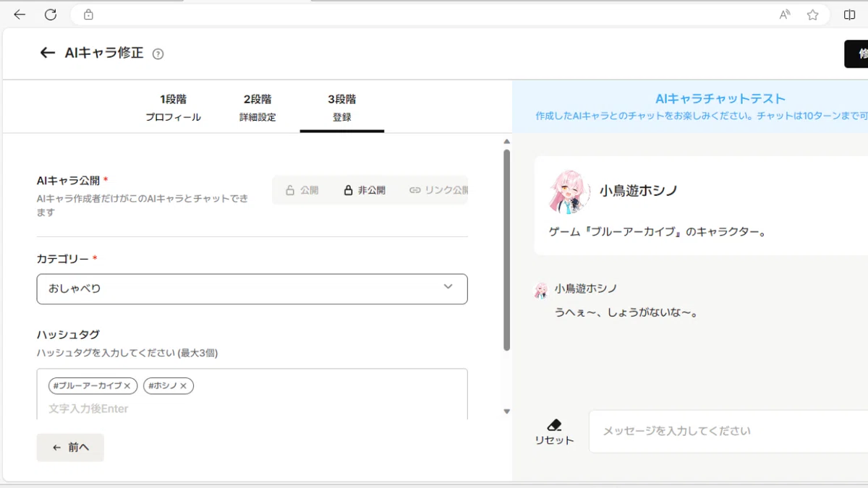Switch to 3段階 登録 tab

click(341, 108)
